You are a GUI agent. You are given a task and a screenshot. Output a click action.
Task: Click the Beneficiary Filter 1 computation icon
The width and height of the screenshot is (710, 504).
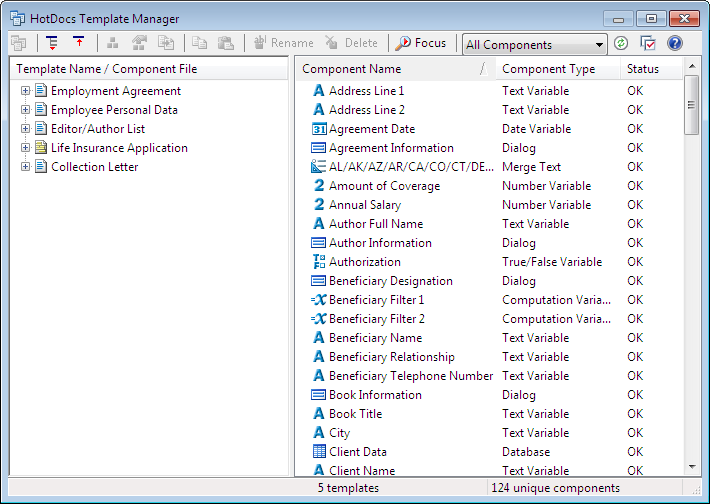(319, 300)
